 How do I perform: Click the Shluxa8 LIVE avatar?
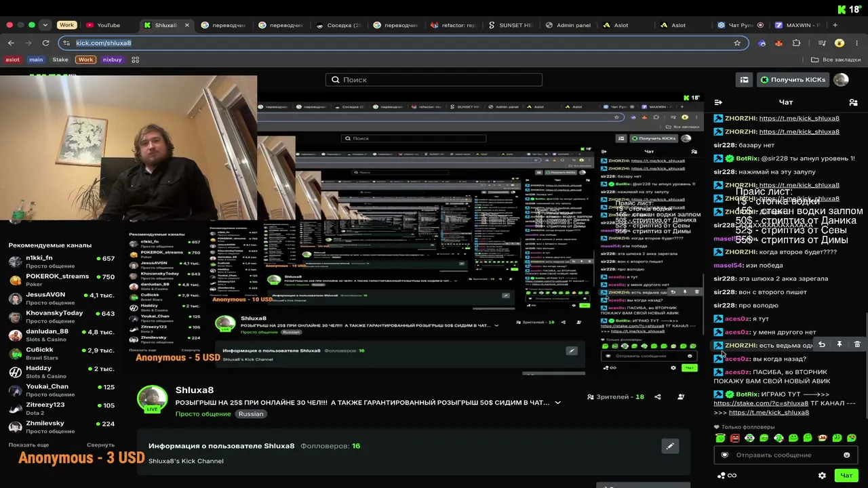[152, 400]
